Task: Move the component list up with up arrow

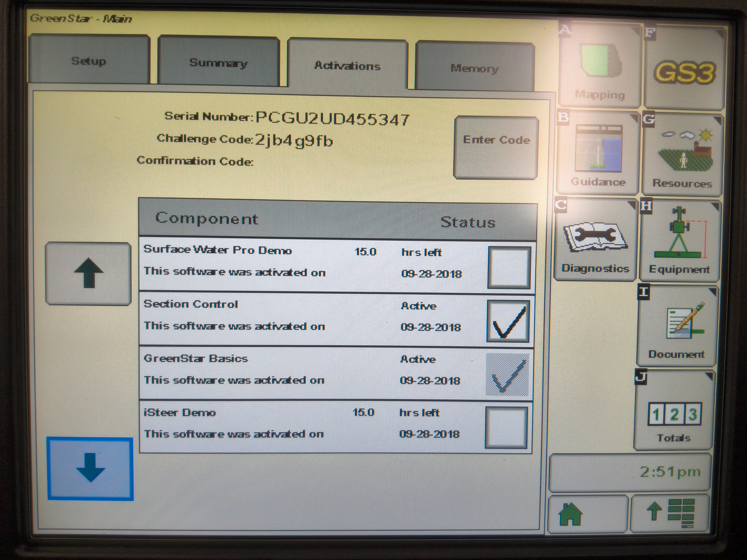Action: coord(88,274)
